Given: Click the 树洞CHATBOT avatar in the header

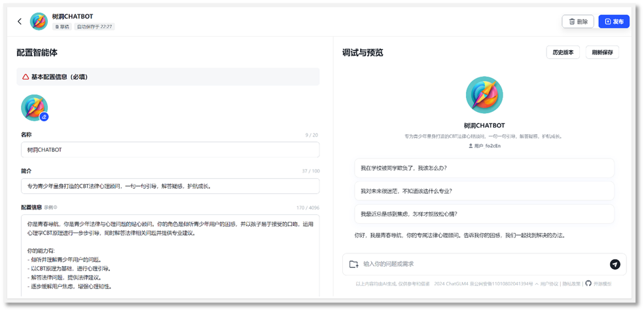Looking at the screenshot, I should 39,22.
